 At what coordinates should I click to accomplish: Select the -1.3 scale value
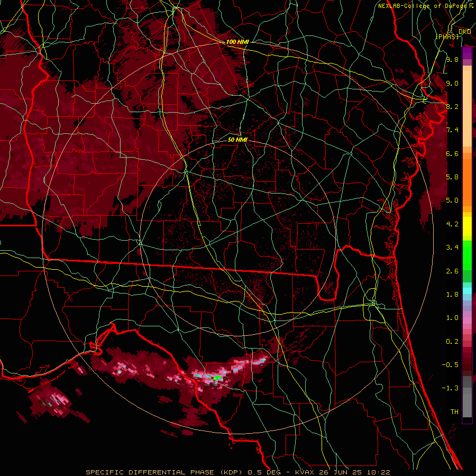450,388
